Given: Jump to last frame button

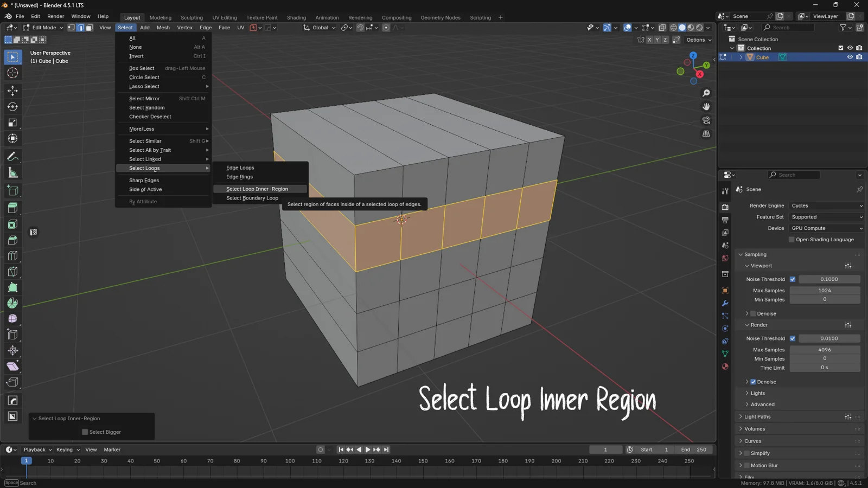Looking at the screenshot, I should coord(386,450).
